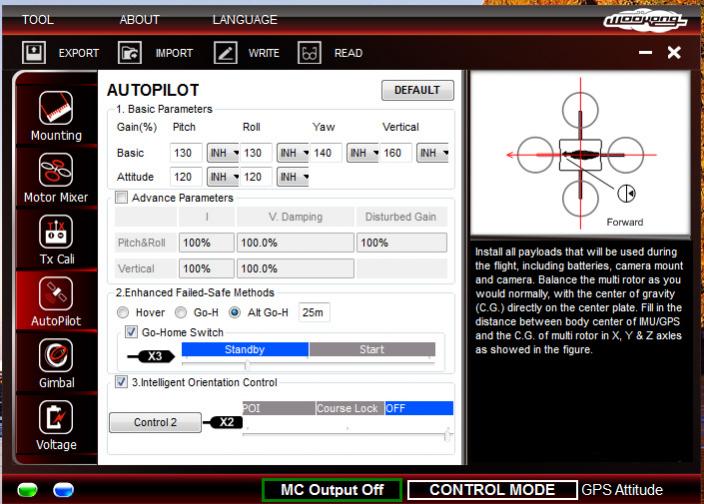
Task: Select the Alt Go-H radio button
Action: coord(234,312)
